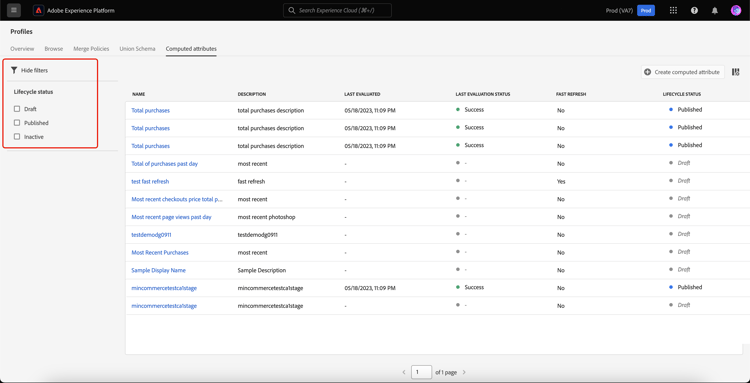Switch to the Merge Policies tab
Image resolution: width=750 pixels, height=383 pixels.
[91, 49]
